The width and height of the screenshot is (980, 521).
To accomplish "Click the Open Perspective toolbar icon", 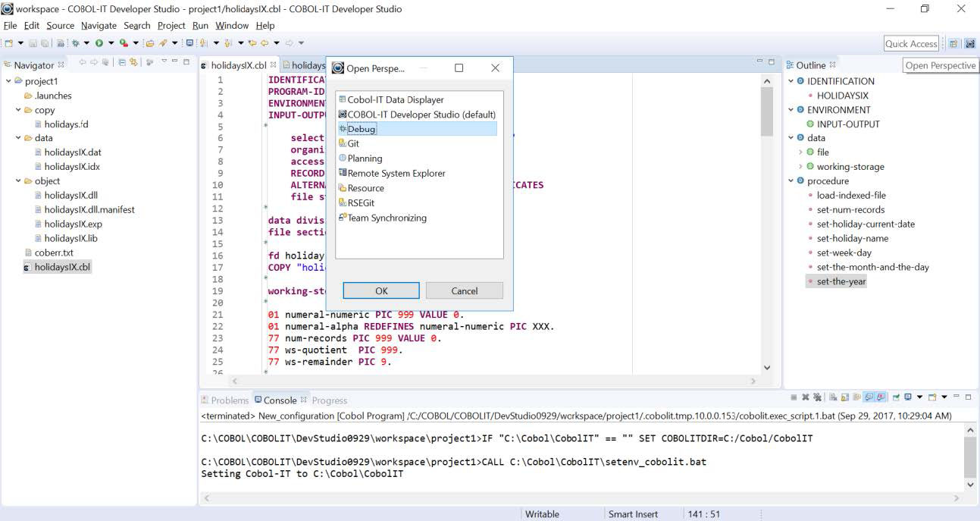I will 953,44.
